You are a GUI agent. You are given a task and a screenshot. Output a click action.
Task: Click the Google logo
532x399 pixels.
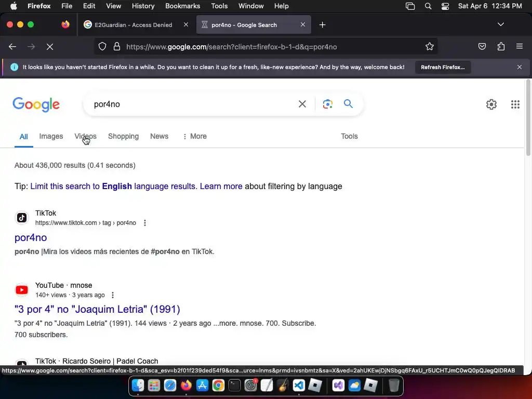(x=36, y=104)
